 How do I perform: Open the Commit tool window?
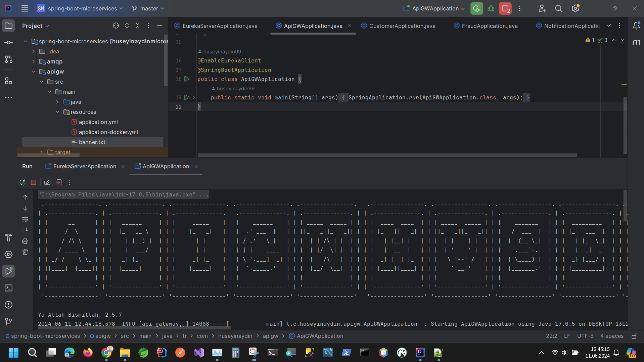tap(9, 42)
